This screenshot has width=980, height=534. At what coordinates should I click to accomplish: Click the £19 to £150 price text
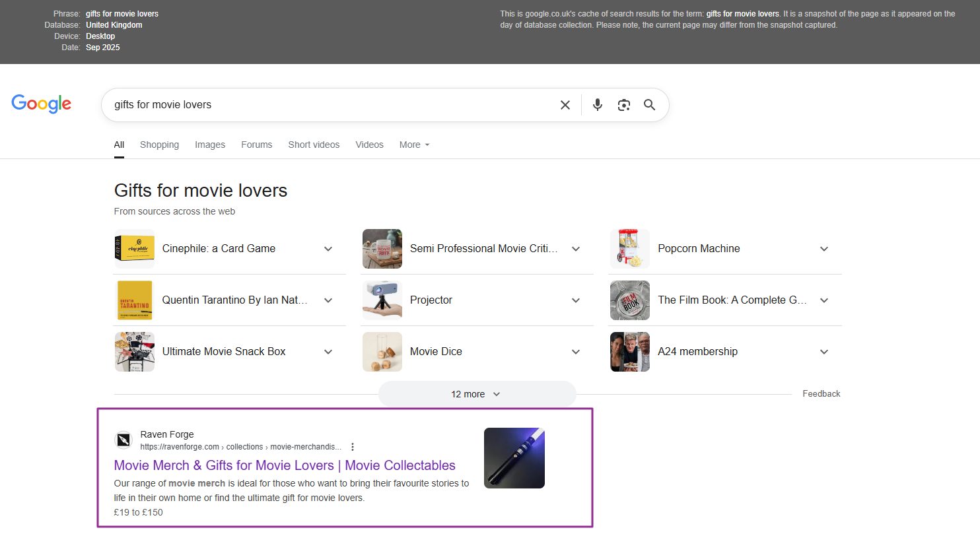point(138,512)
